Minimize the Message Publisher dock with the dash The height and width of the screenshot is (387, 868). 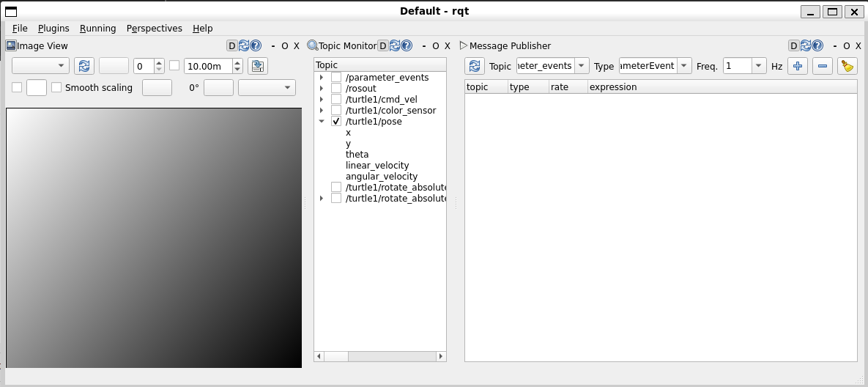835,46
